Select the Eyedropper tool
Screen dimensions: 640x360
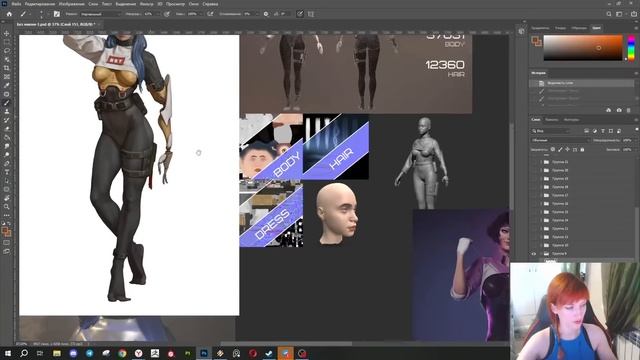coord(7,85)
